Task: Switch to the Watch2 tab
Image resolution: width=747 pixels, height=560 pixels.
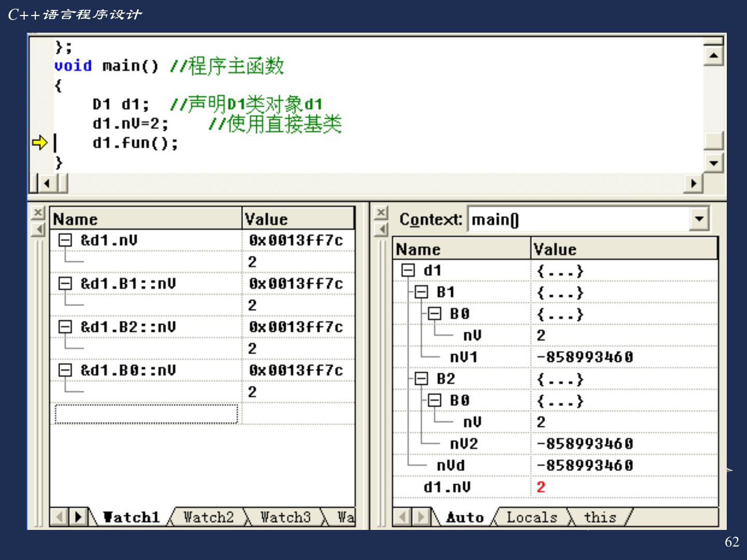Action: (208, 517)
